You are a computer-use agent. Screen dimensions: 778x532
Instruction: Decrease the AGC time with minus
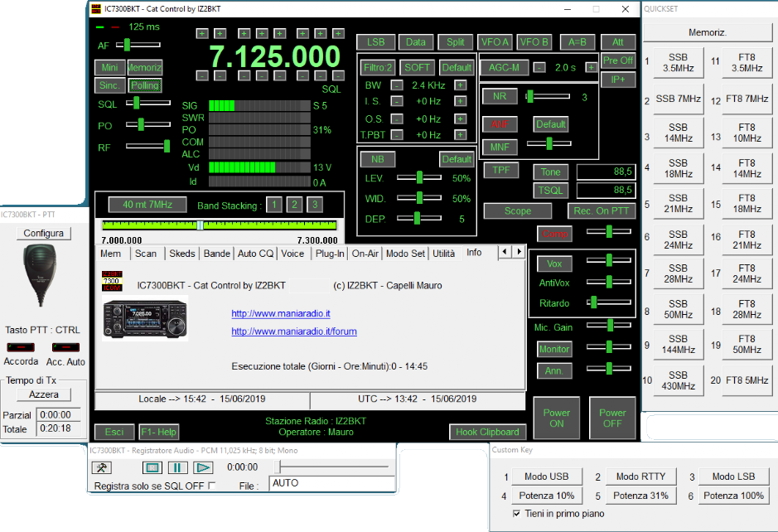(540, 67)
